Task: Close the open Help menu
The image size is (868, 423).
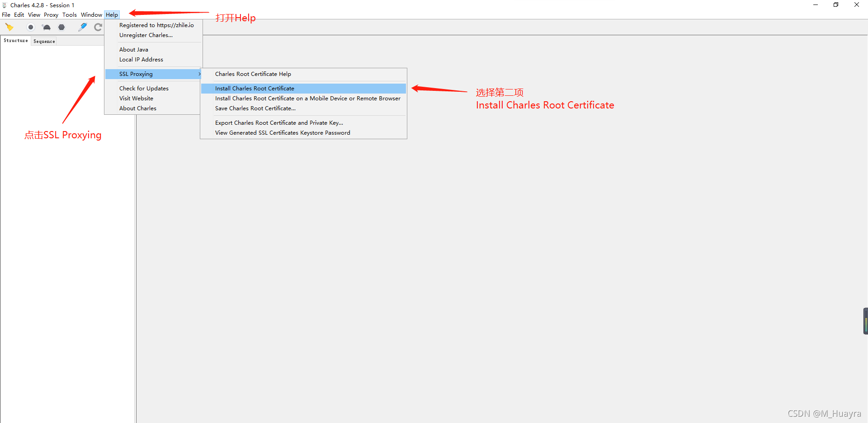Action: point(112,15)
